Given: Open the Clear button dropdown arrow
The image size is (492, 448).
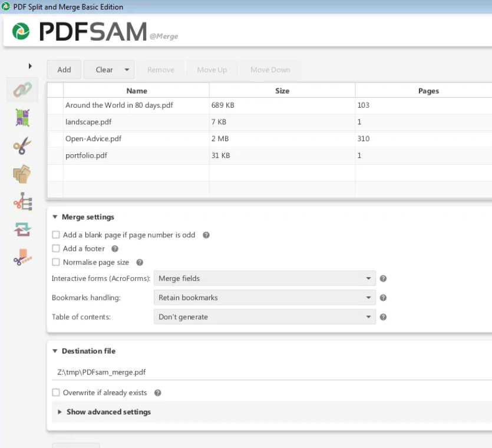Looking at the screenshot, I should pyautogui.click(x=126, y=69).
